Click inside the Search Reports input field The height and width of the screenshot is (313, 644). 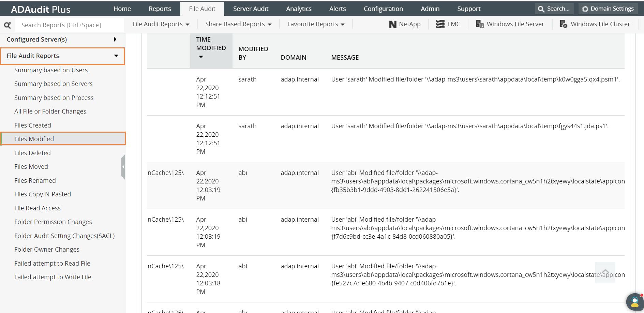click(68, 25)
